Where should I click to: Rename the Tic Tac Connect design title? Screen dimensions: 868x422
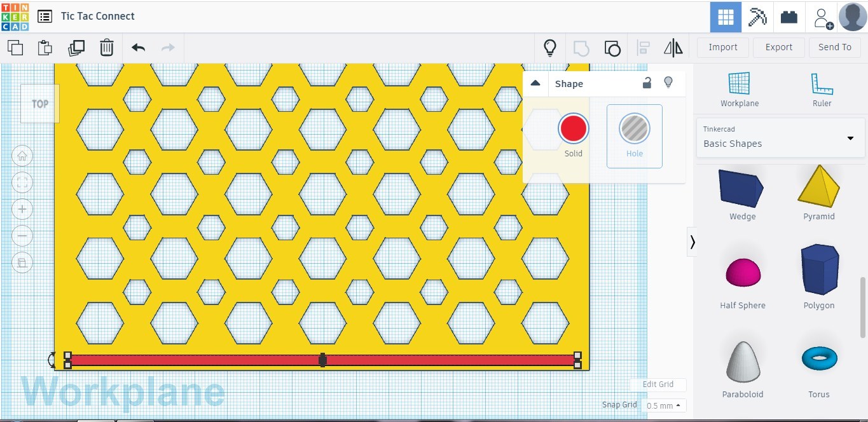(98, 17)
